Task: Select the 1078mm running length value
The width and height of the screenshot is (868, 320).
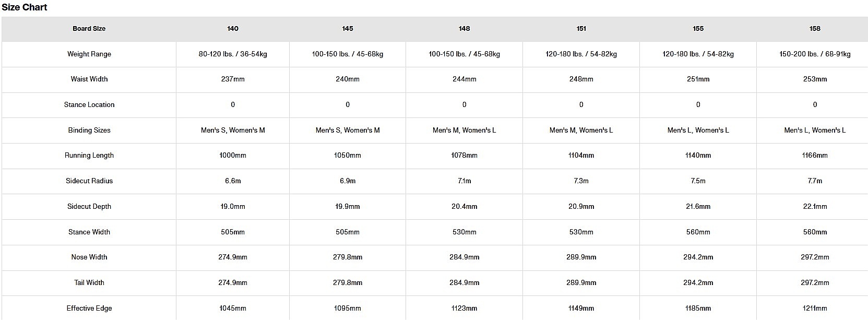Action: (x=464, y=156)
